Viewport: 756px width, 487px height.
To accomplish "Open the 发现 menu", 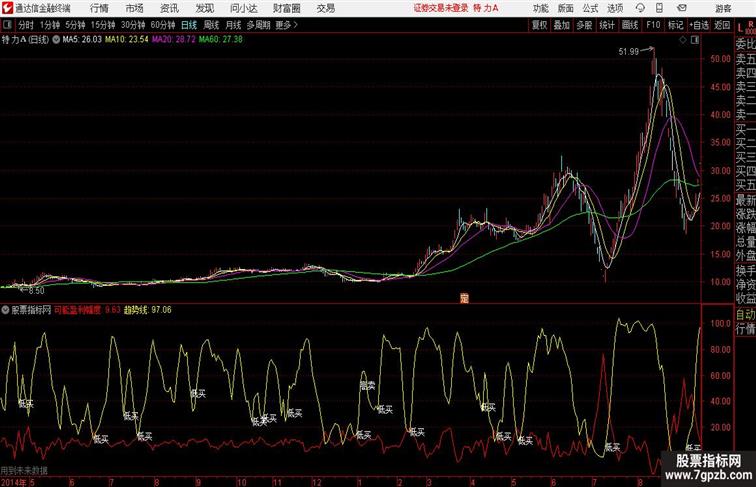I will (x=204, y=8).
